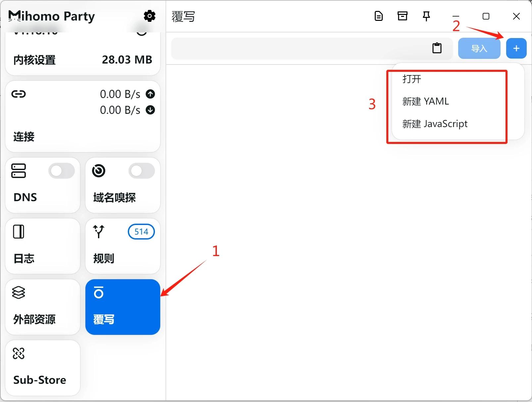Maximize the Mihomo Party window
532x402 pixels.
[x=486, y=16]
